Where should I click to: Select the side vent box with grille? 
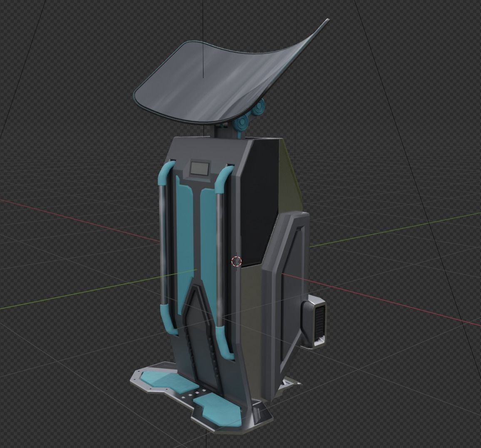[314, 321]
